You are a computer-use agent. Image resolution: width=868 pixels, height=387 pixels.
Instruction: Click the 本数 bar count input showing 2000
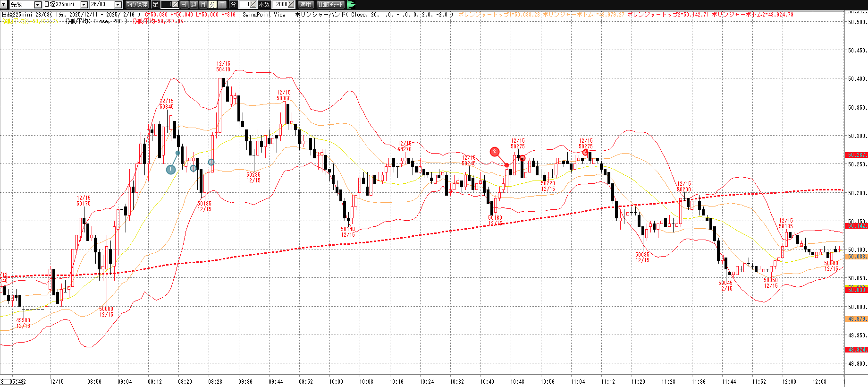click(x=282, y=4)
